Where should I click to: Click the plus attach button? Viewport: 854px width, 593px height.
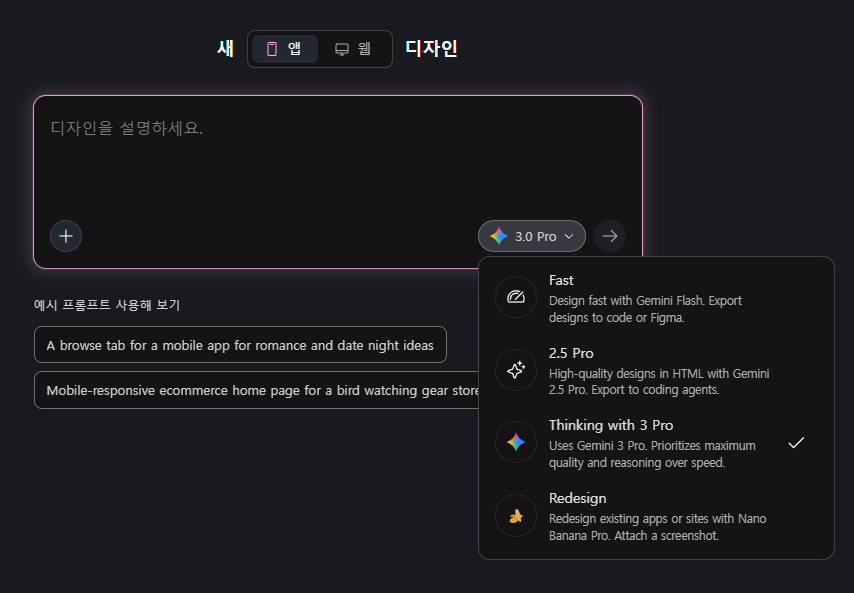click(66, 236)
